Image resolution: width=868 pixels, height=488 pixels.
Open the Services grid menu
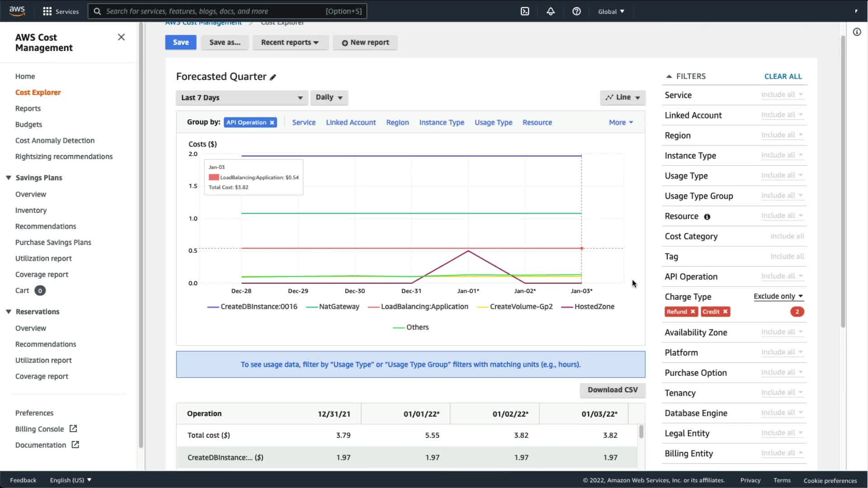tap(47, 11)
